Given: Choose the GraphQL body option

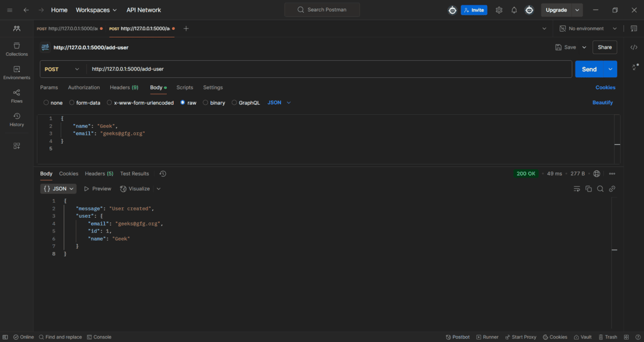Looking at the screenshot, I should point(246,102).
